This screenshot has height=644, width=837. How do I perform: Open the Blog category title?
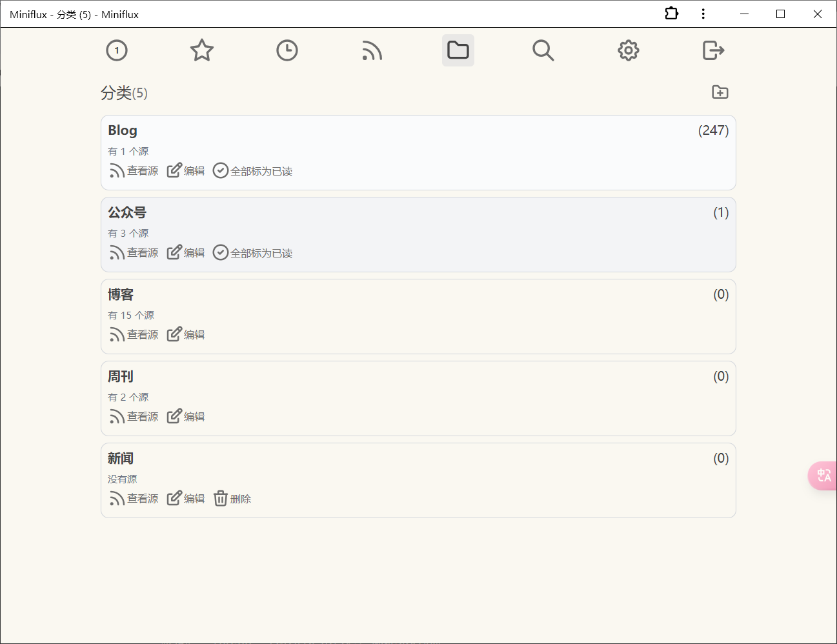click(123, 130)
